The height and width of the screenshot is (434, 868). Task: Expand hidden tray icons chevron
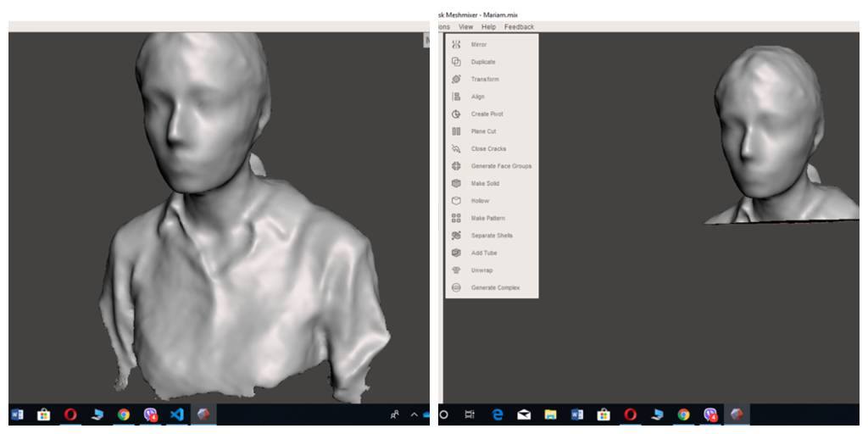(x=414, y=414)
